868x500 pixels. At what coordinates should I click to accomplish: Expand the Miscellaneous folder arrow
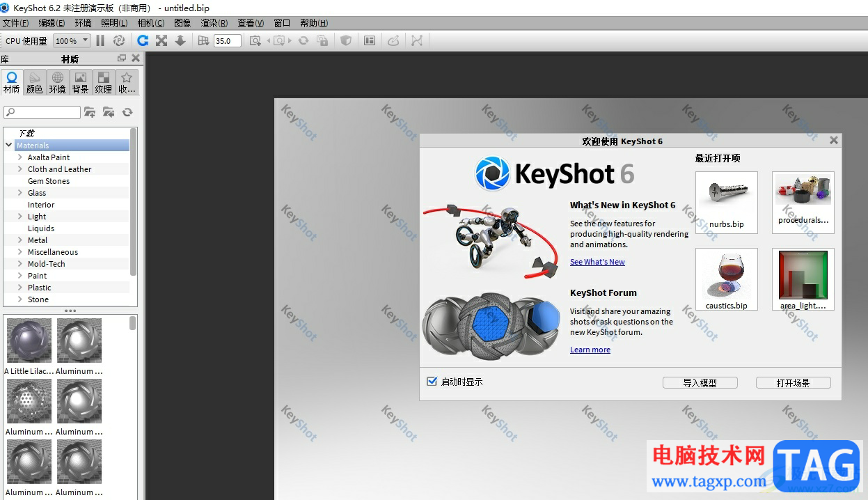click(20, 252)
